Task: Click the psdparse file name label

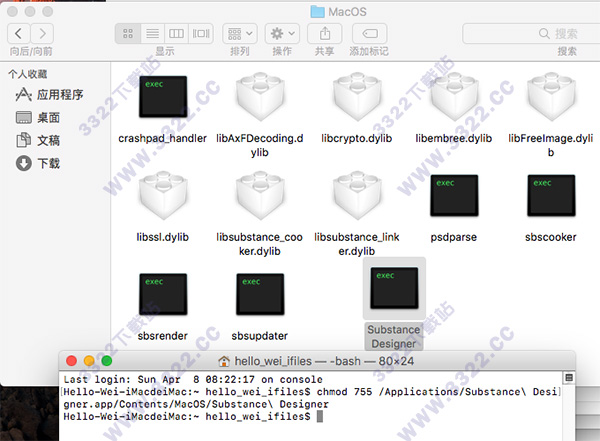Action: 453,237
